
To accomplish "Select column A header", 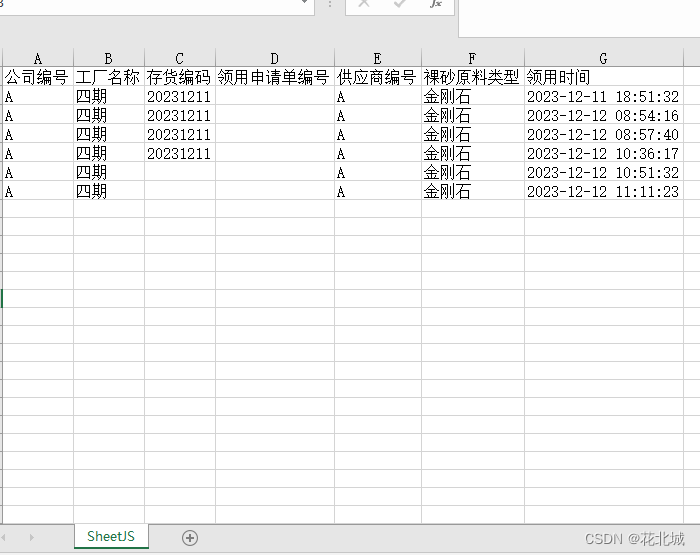I will [x=38, y=58].
